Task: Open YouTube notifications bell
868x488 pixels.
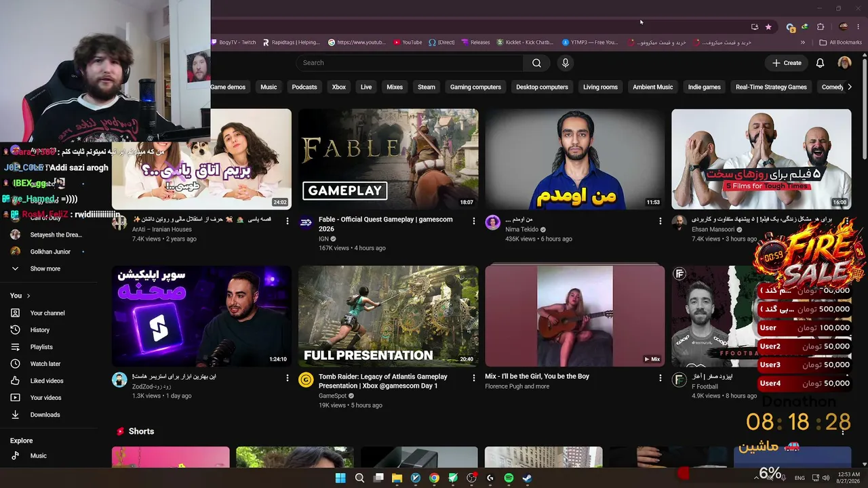Action: coord(820,63)
